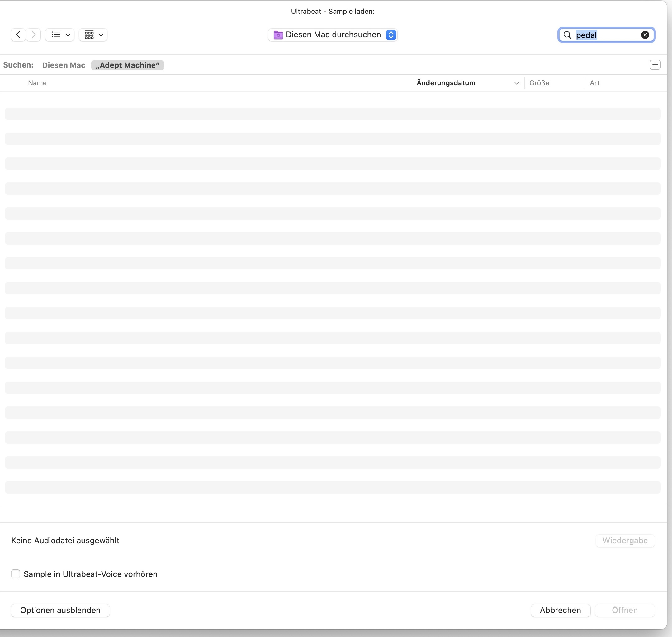Viewport: 672px width, 637px height.
Task: Click the list view icon
Action: [56, 35]
